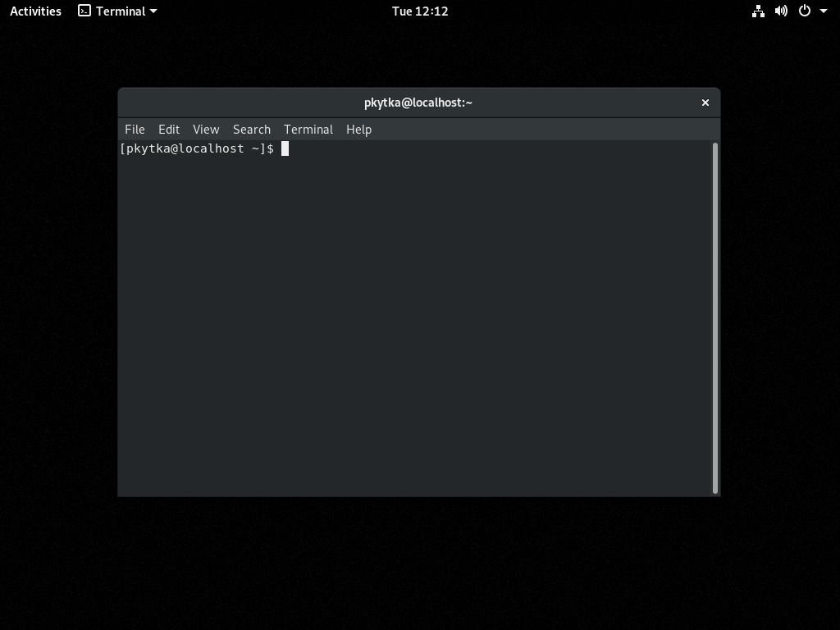Open the File menu
The image size is (840, 630).
click(135, 130)
